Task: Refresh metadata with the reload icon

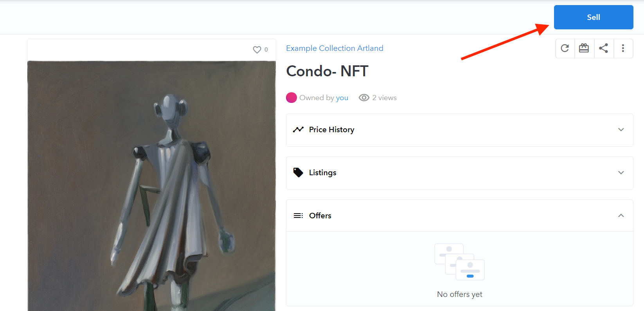Action: [x=565, y=48]
